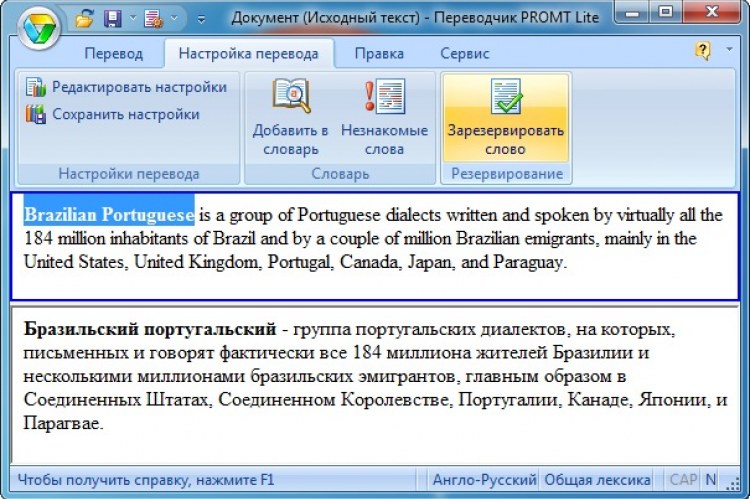This screenshot has height=499, width=750.
Task: Open the PROMT application orb menu
Action: [x=38, y=28]
